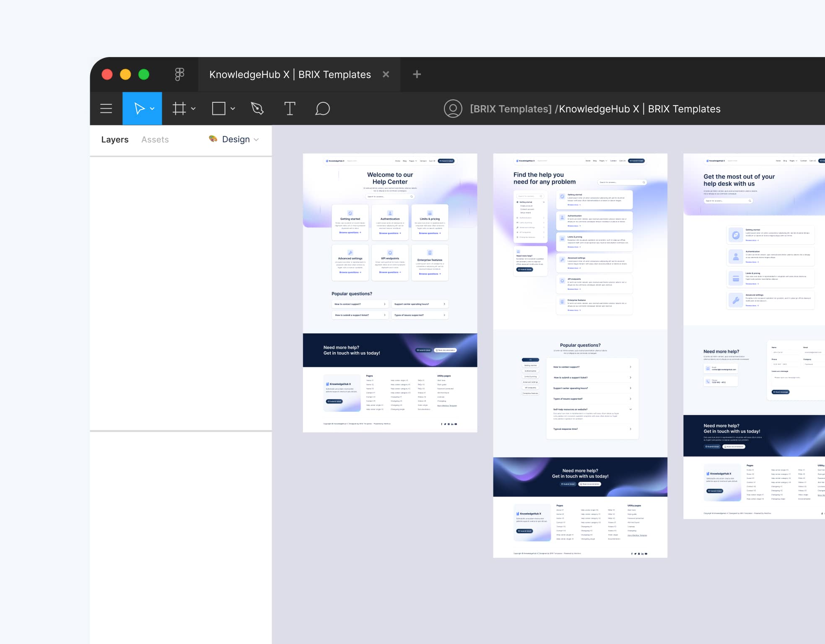Open the Figma main menu

click(x=106, y=109)
